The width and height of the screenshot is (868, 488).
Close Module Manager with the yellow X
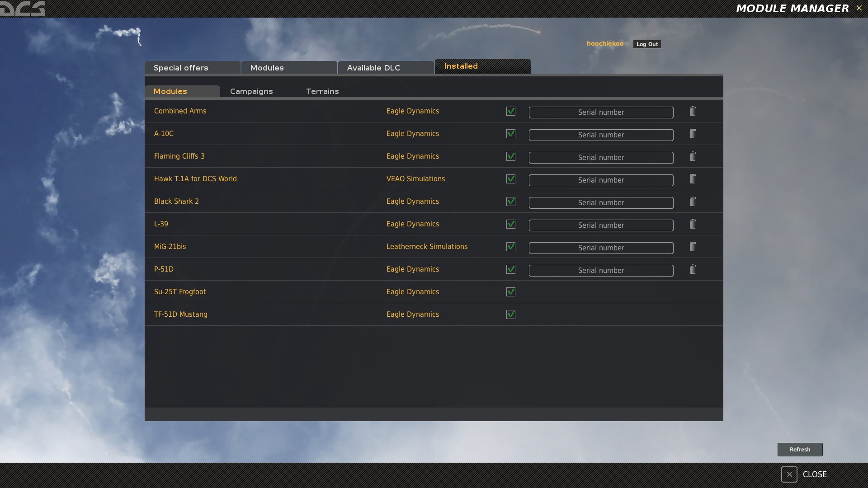click(859, 8)
